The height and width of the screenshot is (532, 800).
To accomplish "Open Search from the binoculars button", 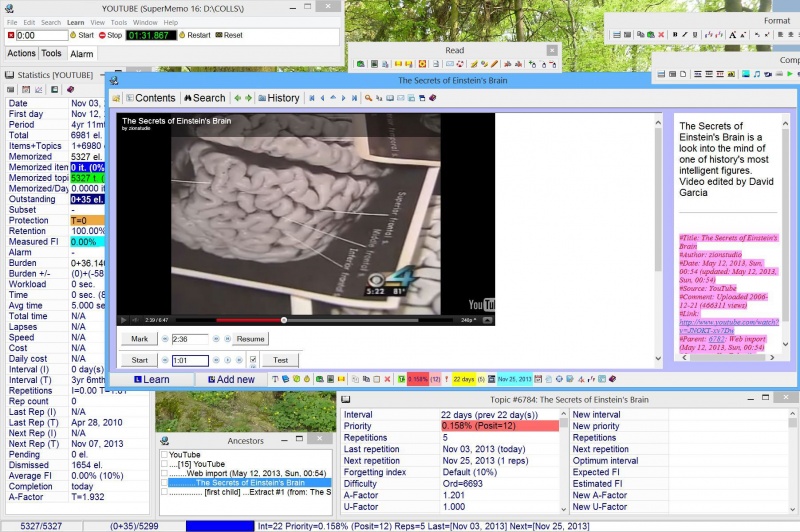I will [x=205, y=98].
